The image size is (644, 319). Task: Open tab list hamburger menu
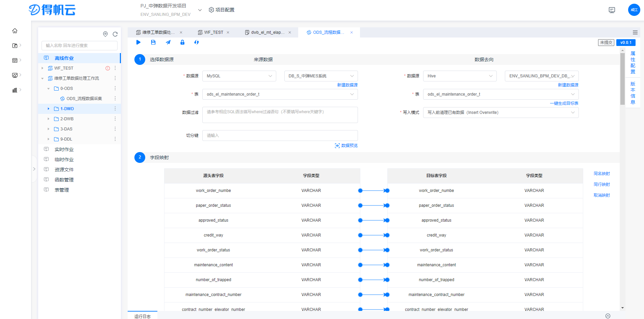(635, 32)
